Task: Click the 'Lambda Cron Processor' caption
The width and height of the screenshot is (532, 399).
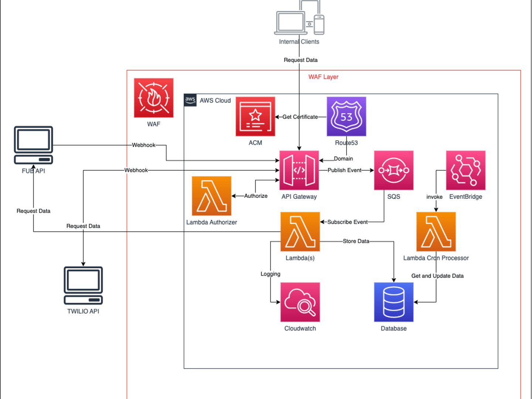Action: pos(436,258)
